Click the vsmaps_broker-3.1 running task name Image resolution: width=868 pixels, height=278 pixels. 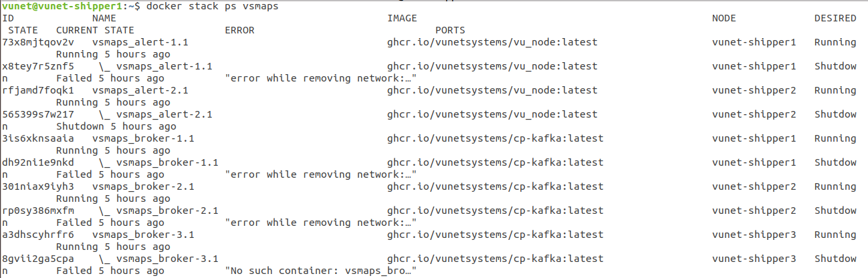pyautogui.click(x=143, y=235)
